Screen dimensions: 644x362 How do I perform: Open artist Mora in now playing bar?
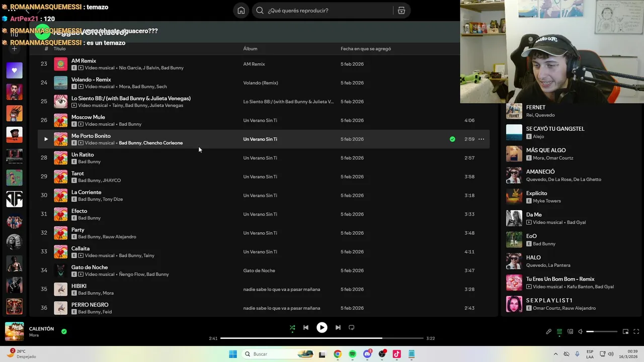(x=34, y=335)
